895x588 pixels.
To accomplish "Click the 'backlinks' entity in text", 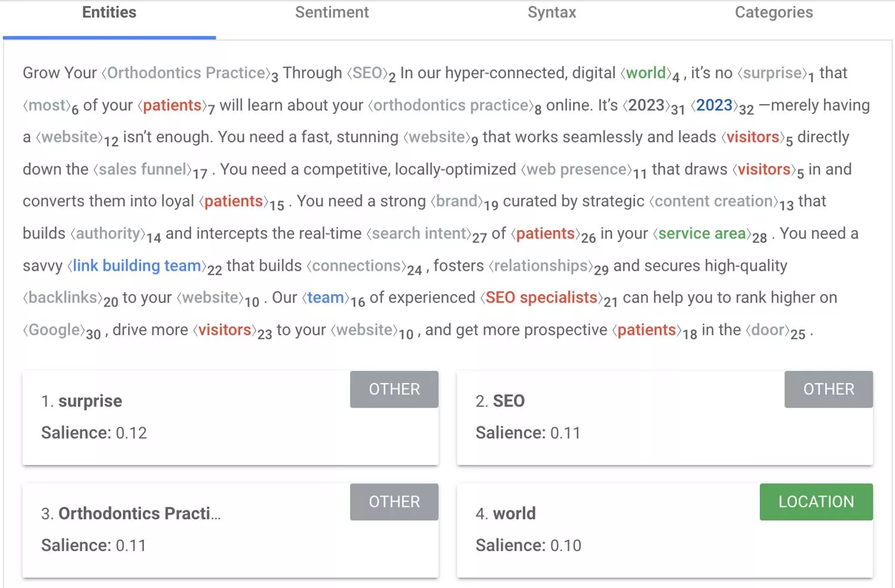I will 63,298.
